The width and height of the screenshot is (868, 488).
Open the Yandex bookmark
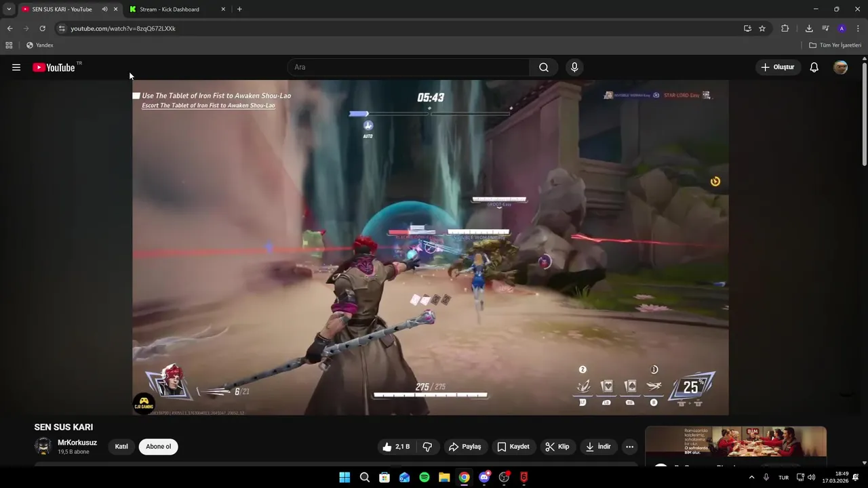pyautogui.click(x=40, y=45)
